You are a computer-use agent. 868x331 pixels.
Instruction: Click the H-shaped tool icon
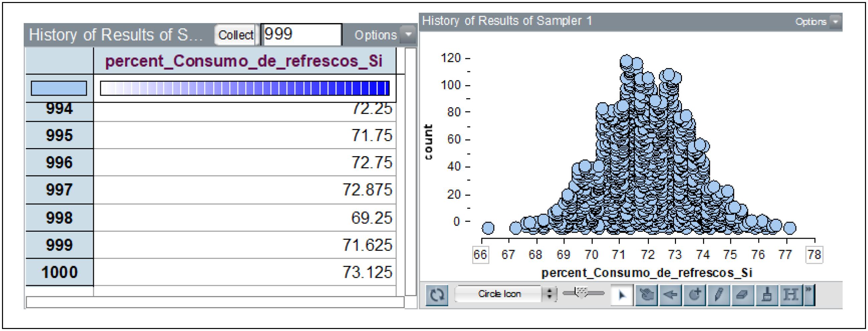(x=791, y=295)
